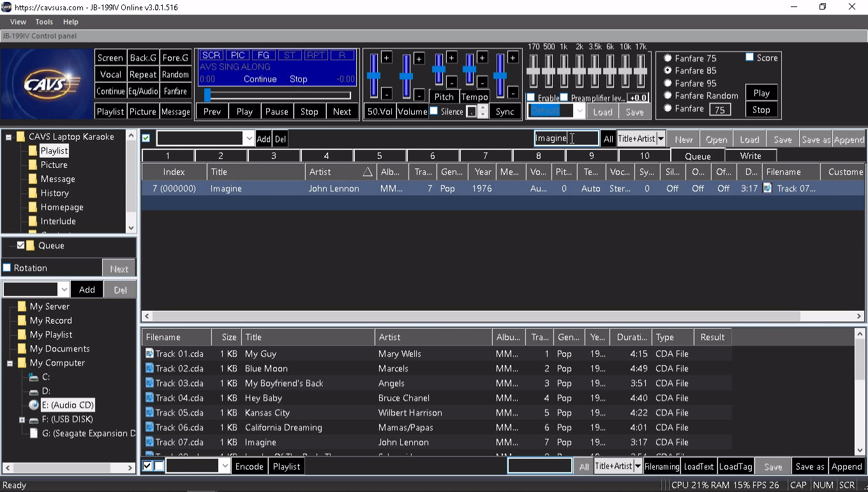Click the minus button beside Volume slider

tap(419, 94)
